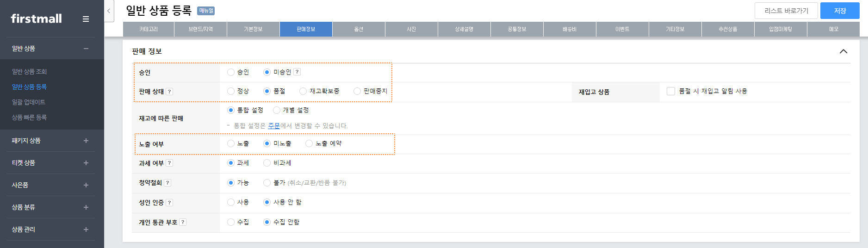
Task: Click the help icon next to 미승인
Action: pos(297,72)
